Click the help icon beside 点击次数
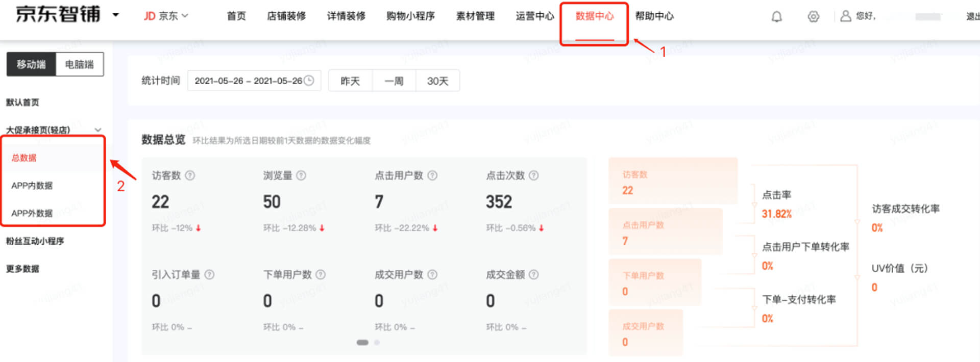The height and width of the screenshot is (362, 980). [x=533, y=175]
